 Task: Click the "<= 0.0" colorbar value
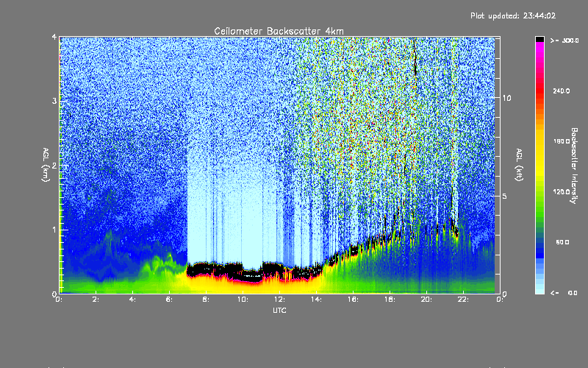564,293
